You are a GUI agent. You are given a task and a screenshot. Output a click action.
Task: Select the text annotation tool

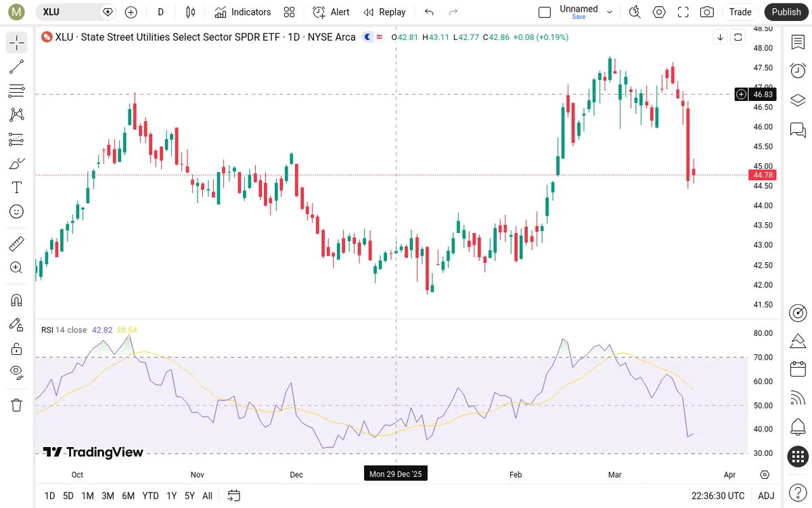17,188
